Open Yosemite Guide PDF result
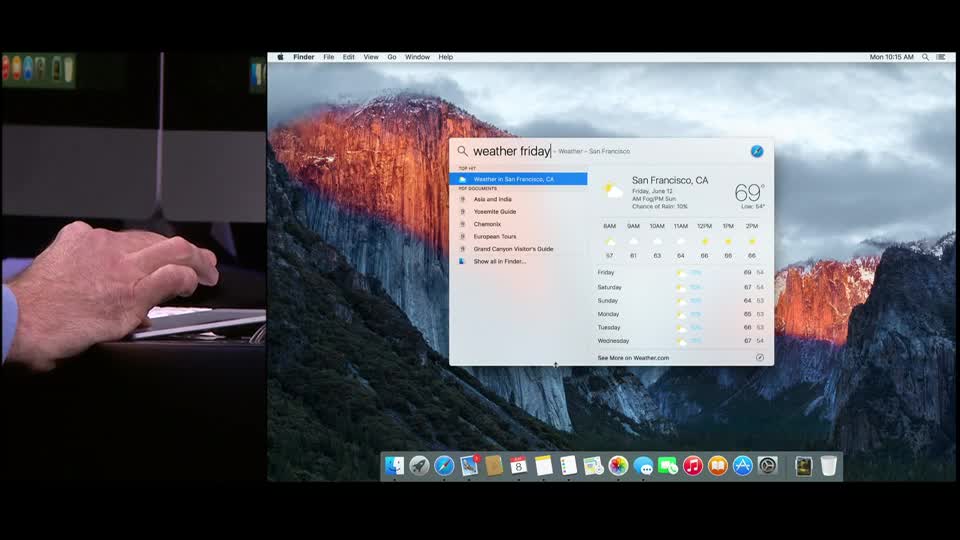This screenshot has height=540, width=960. point(495,212)
